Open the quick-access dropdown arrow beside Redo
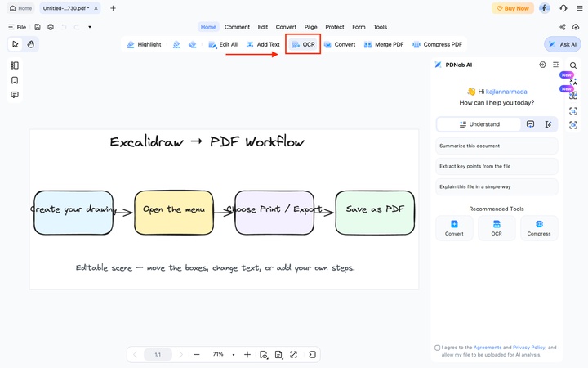588x368 pixels. pyautogui.click(x=90, y=27)
